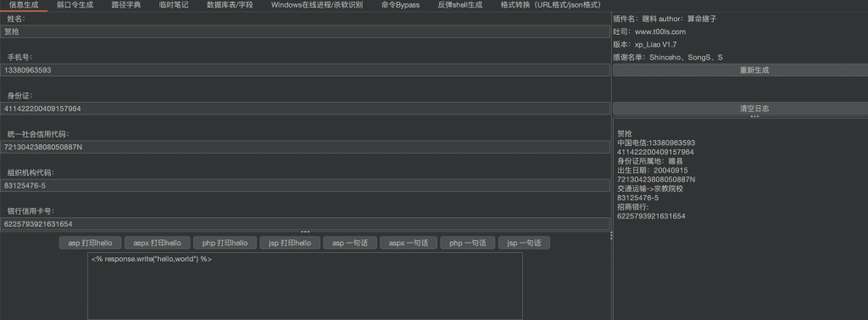Click the 重新生成 button
This screenshot has width=868, height=320.
click(x=740, y=70)
